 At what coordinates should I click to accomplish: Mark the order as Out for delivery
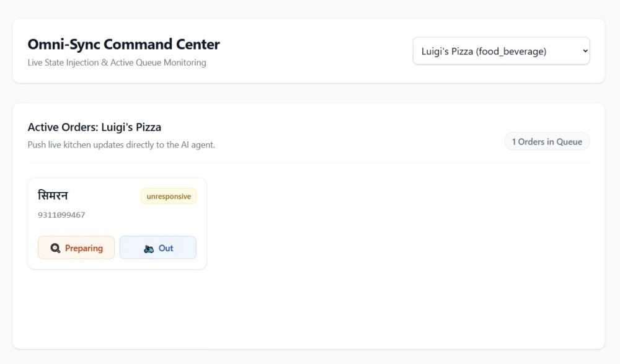pyautogui.click(x=157, y=247)
